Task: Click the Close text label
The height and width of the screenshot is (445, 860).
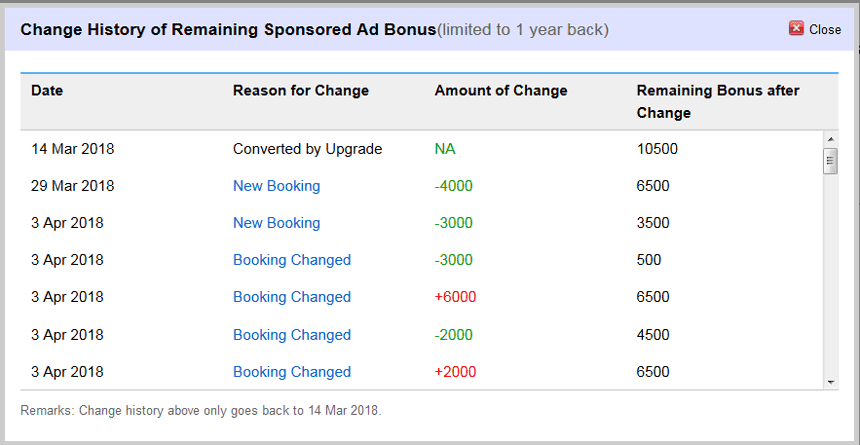Action: click(825, 30)
